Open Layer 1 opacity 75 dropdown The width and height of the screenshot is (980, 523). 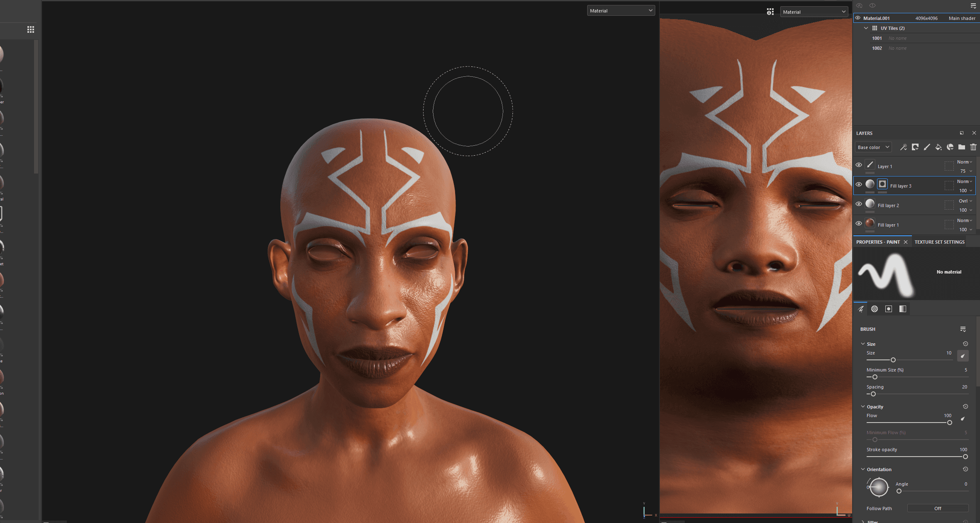pos(966,171)
